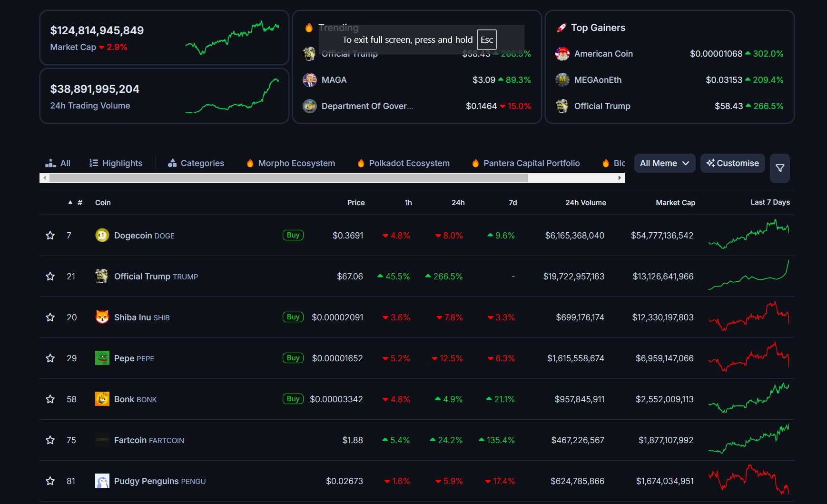Open American Coin from Top Gainers
The image size is (827, 504).
603,54
